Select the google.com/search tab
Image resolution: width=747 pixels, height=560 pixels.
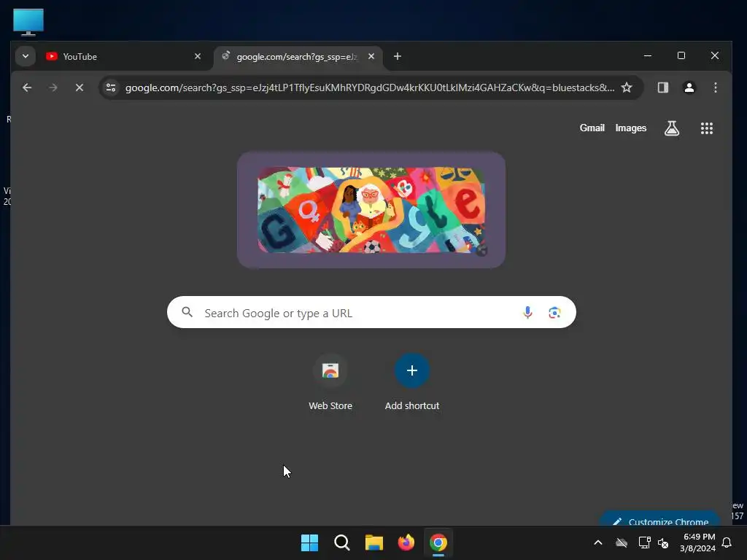tap(298, 57)
